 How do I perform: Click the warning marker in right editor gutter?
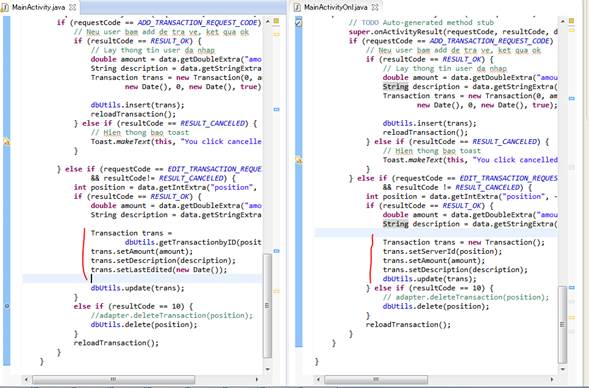[x=299, y=160]
